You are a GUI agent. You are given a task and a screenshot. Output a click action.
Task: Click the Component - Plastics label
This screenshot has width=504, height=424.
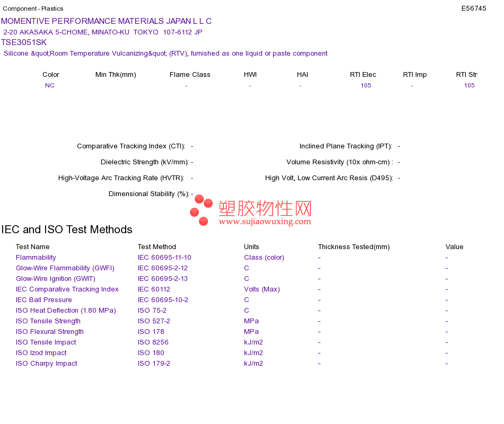(x=33, y=8)
